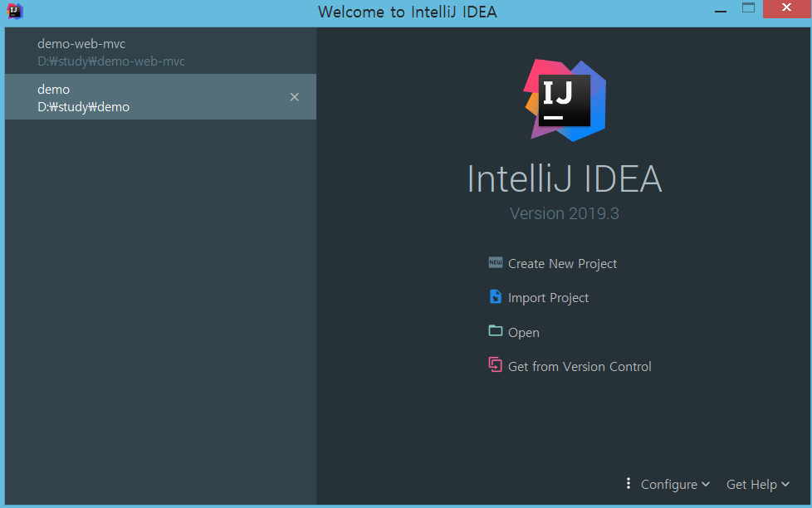Click the Create New Project icon
Screen dimensions: 812x508
point(495,262)
